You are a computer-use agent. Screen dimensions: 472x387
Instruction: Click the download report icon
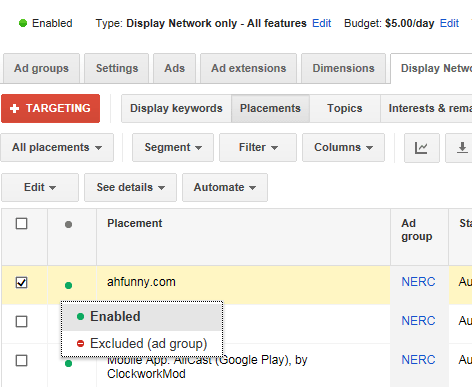[461, 148]
